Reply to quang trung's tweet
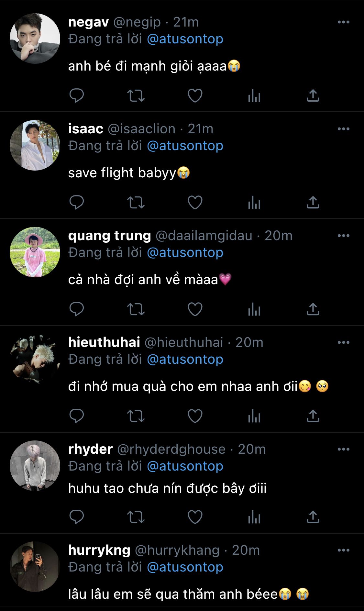Image resolution: width=364 pixels, height=611 pixels. point(77,309)
